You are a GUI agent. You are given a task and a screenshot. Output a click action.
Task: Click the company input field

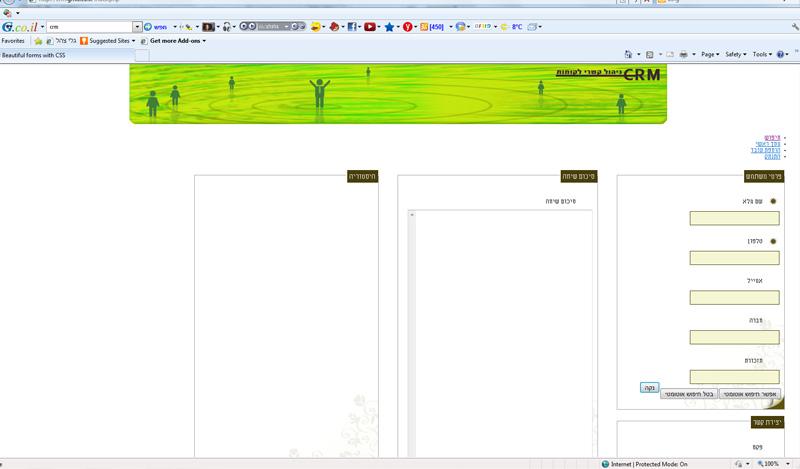(734, 337)
